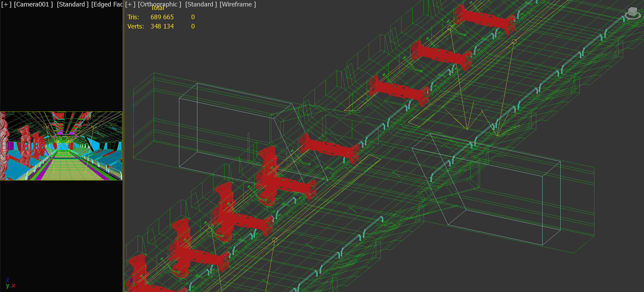Click the Orthographic view label
644x292 pixels.
coord(159,4)
